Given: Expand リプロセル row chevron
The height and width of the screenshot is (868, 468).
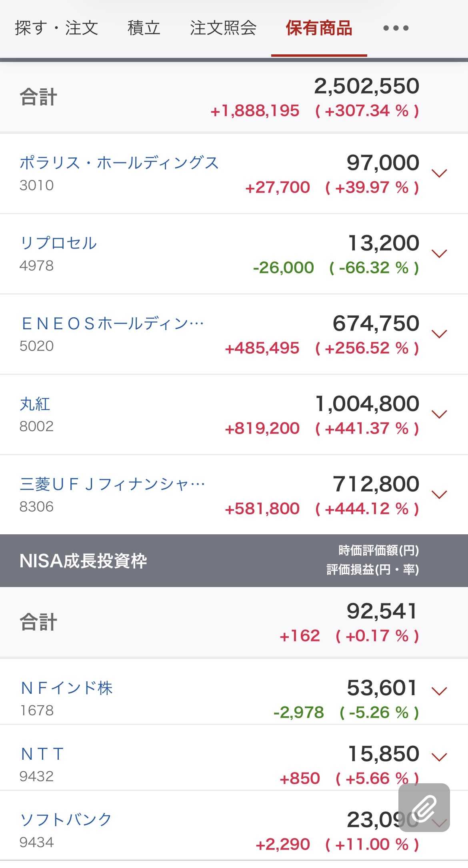Looking at the screenshot, I should pyautogui.click(x=439, y=253).
